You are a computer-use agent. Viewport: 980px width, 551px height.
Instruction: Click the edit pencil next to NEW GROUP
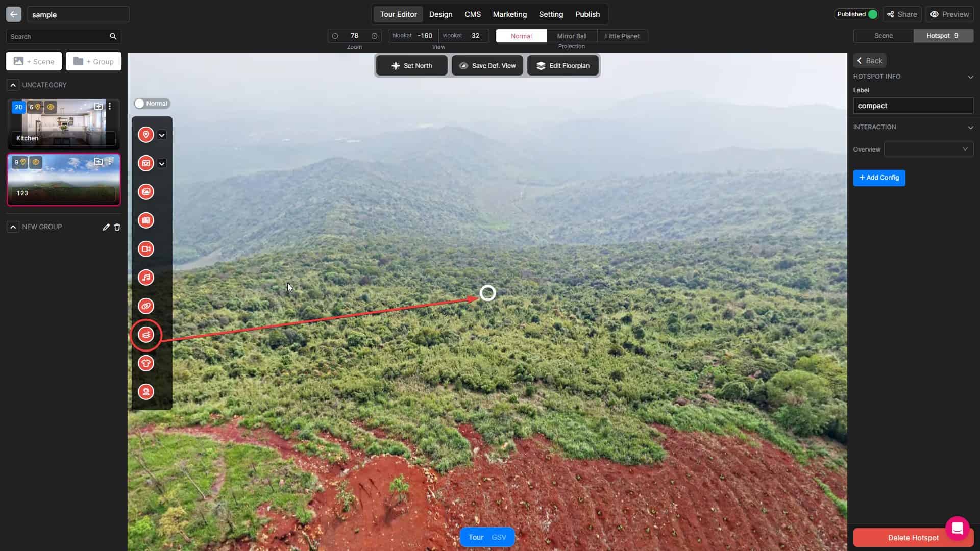106,227
